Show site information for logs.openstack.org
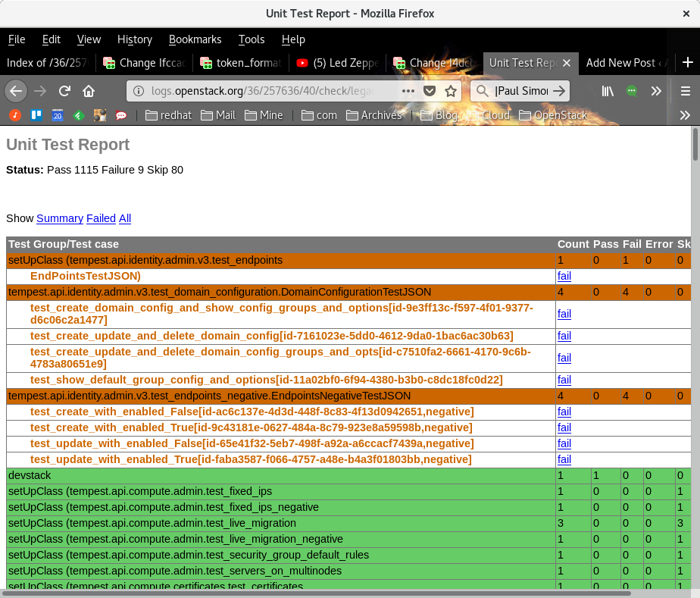 point(139,91)
